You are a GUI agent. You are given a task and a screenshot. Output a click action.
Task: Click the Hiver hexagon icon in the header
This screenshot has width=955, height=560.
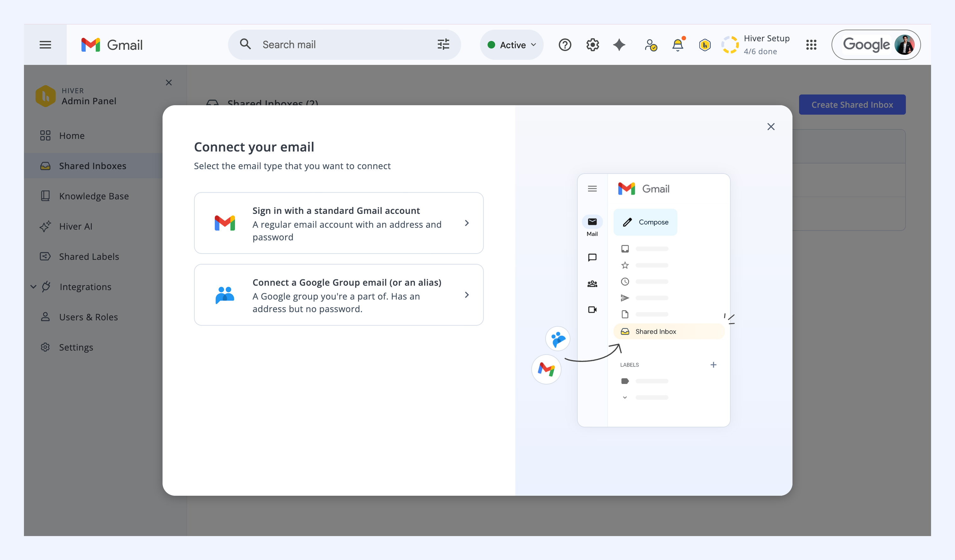[705, 45]
